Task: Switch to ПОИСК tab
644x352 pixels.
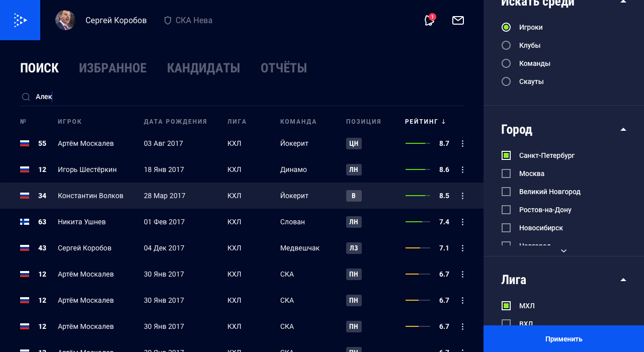Action: point(39,68)
